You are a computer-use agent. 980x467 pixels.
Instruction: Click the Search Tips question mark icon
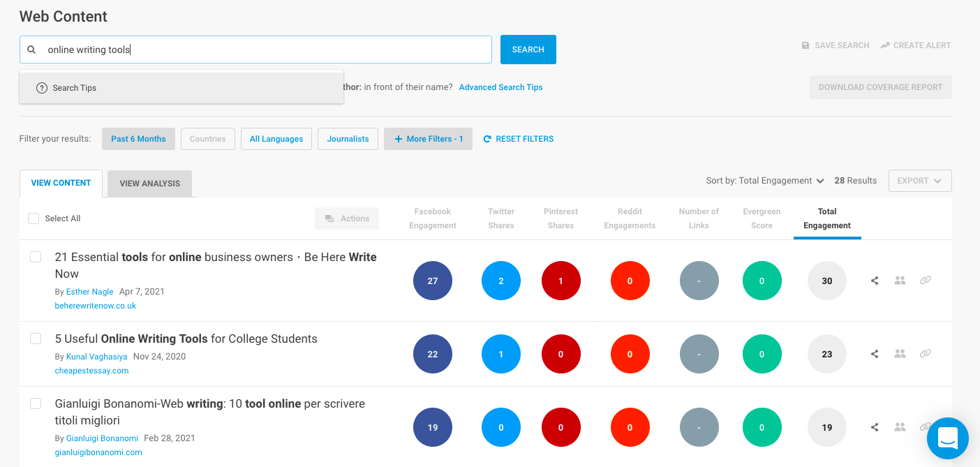42,88
